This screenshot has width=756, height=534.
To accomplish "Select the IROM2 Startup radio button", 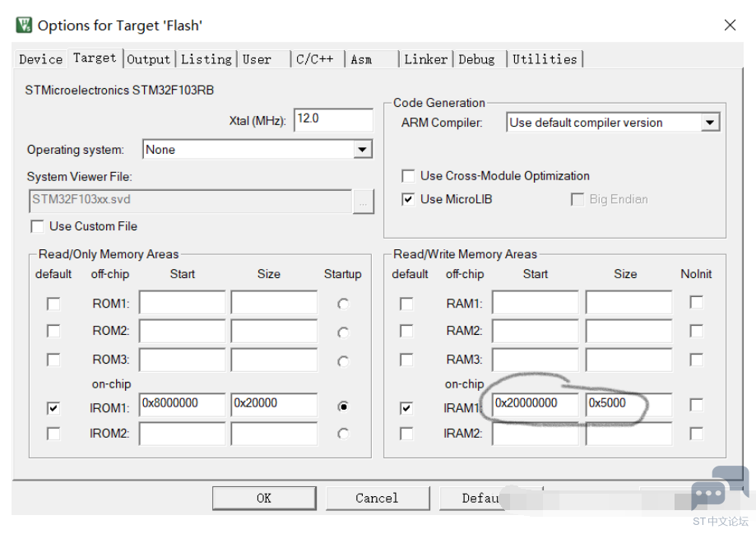I will pyautogui.click(x=343, y=434).
